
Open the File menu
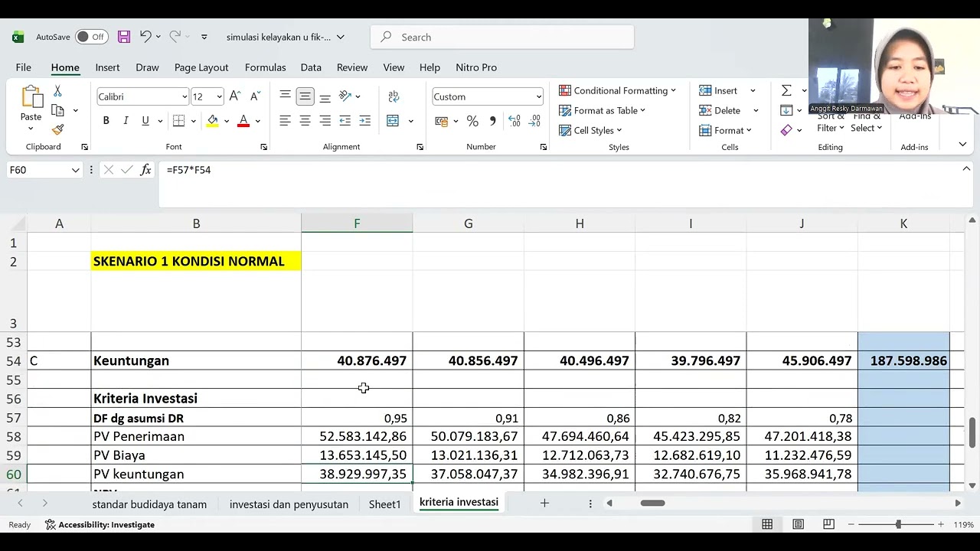click(x=24, y=67)
